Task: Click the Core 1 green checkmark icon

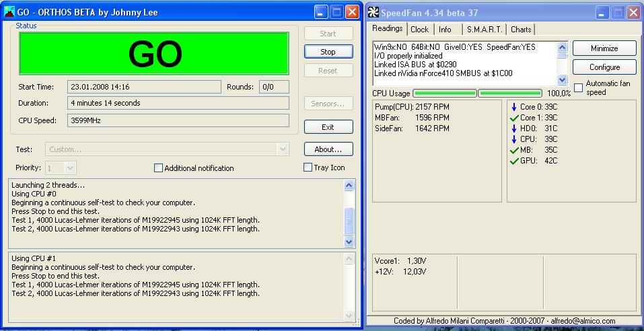Action: point(514,118)
